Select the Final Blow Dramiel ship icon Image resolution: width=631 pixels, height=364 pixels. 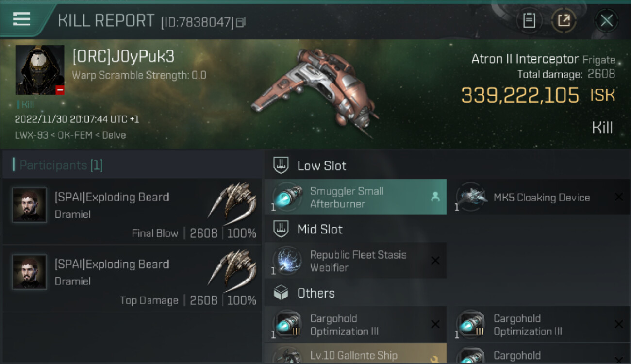[x=232, y=203]
